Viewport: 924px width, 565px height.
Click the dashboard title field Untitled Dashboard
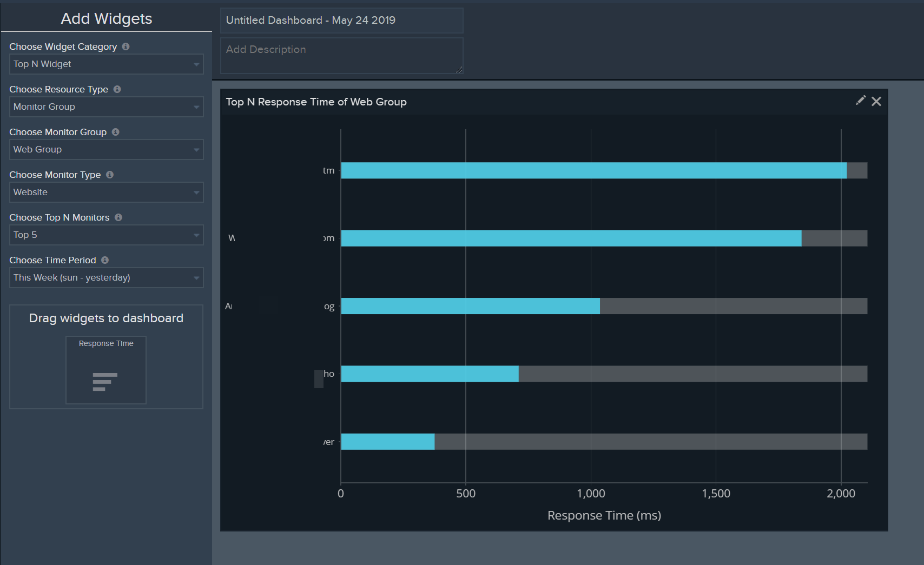342,21
